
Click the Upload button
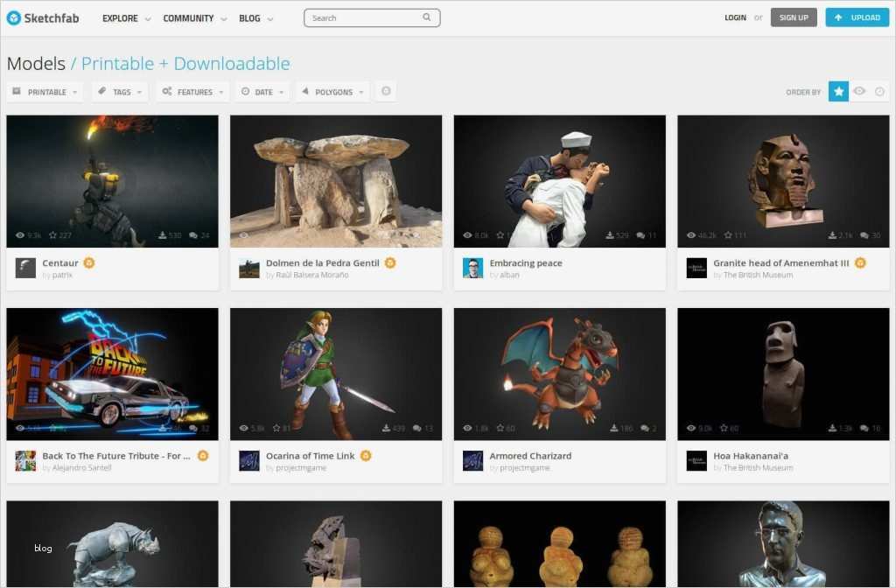[857, 17]
